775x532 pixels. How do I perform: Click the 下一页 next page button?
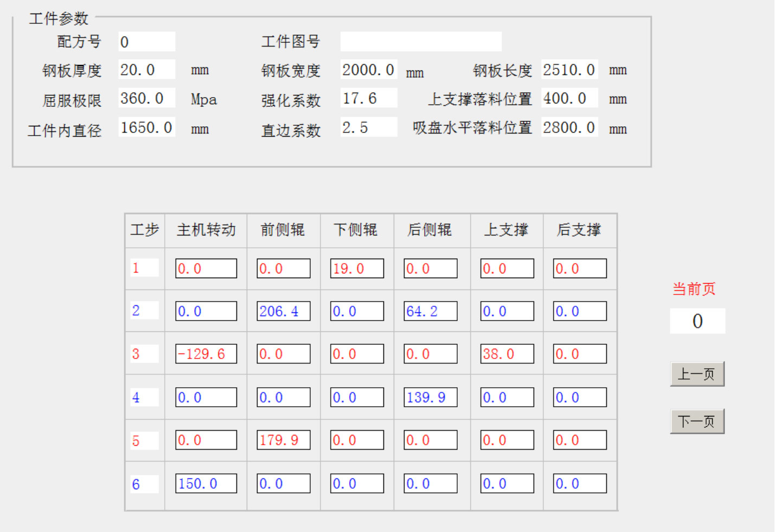[x=697, y=421]
